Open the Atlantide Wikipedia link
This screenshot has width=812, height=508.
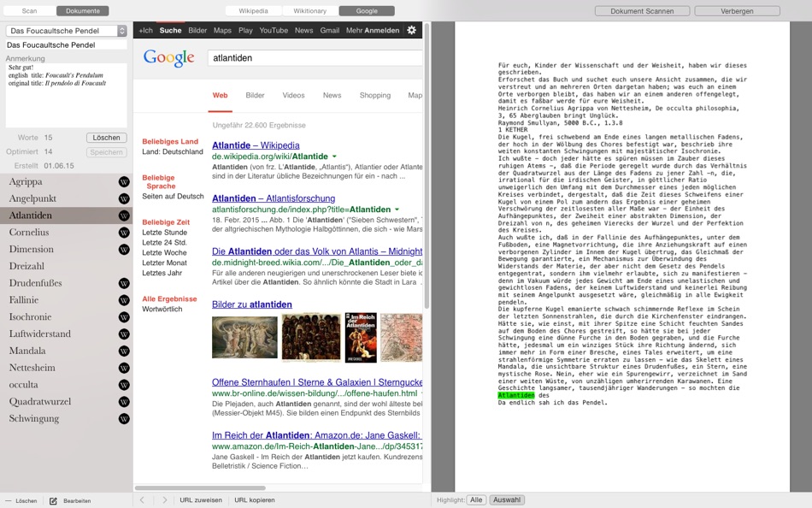click(x=255, y=145)
